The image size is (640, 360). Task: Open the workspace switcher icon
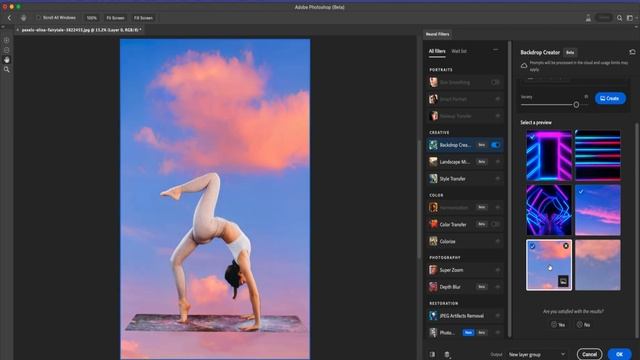coord(630,18)
